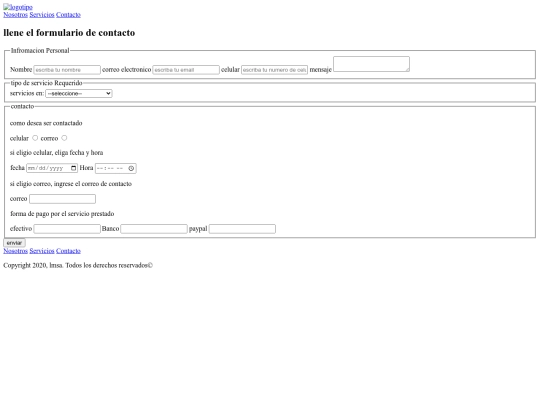
Task: Focus the Nombre input field
Action: 67,70
